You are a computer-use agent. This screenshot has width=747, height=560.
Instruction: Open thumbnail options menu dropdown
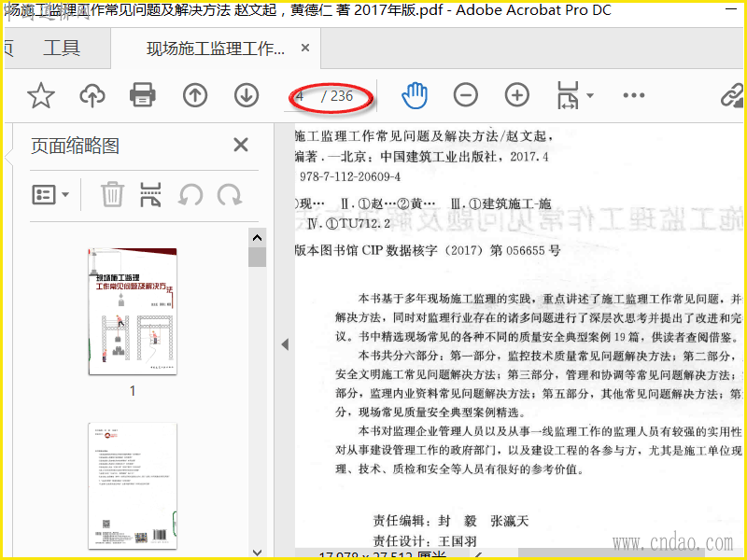[50, 195]
